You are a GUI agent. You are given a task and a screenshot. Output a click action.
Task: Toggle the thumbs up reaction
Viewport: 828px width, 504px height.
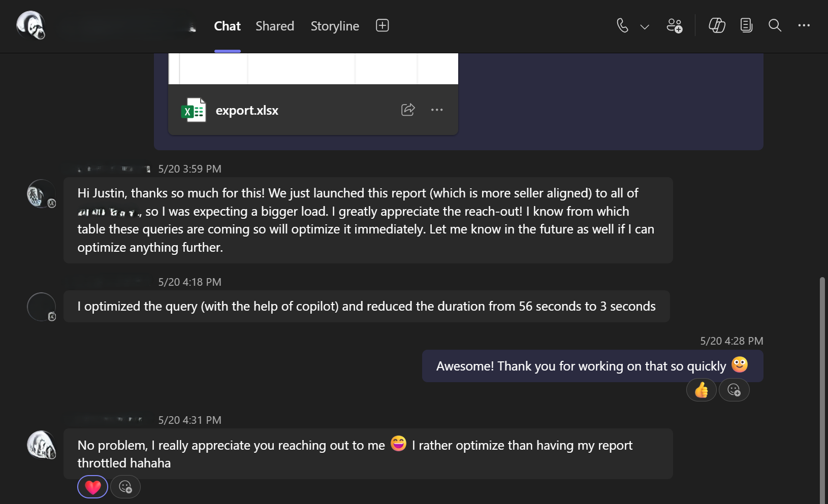click(702, 390)
